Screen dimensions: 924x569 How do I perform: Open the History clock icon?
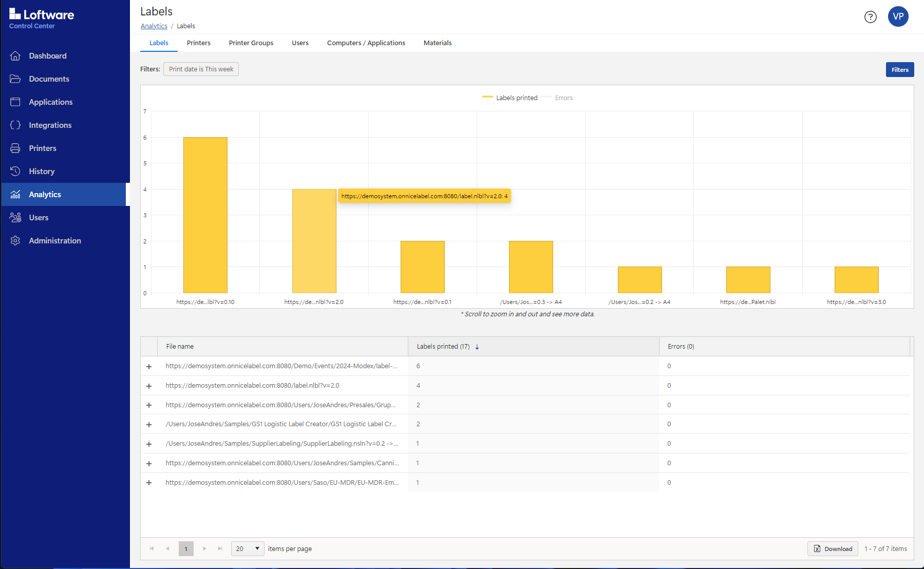pyautogui.click(x=15, y=172)
